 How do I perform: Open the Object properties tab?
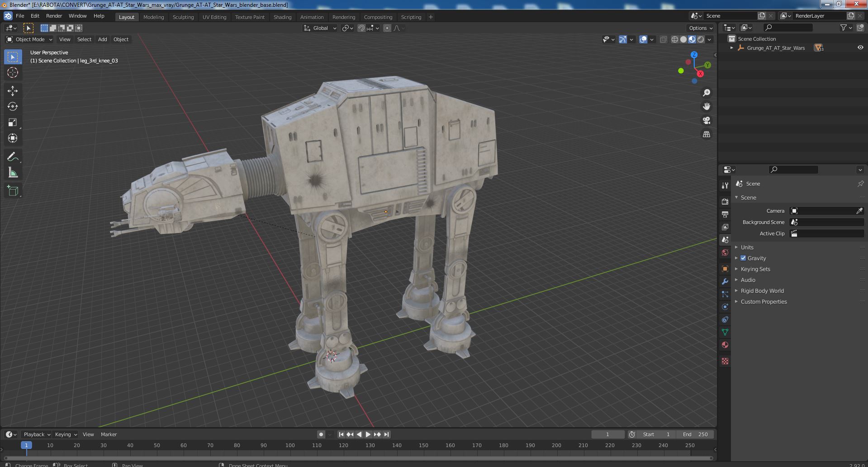point(725,268)
